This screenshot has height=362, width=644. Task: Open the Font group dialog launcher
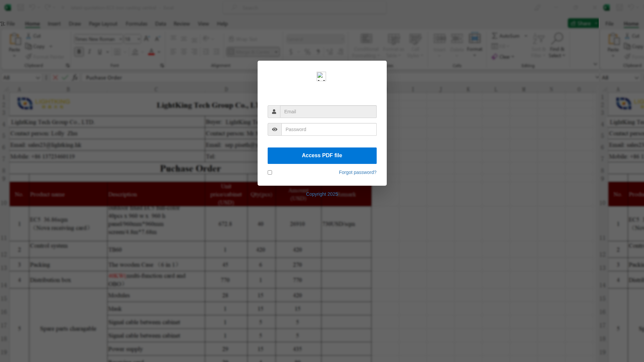[x=162, y=65]
